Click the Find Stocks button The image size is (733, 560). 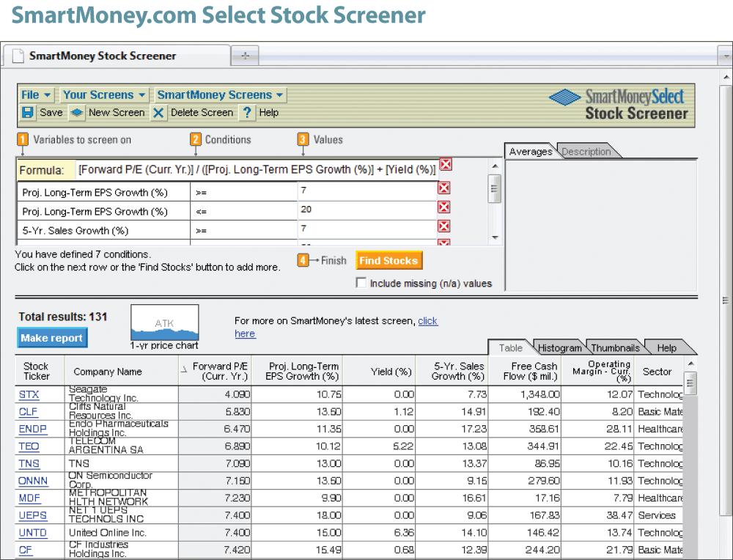point(388,260)
